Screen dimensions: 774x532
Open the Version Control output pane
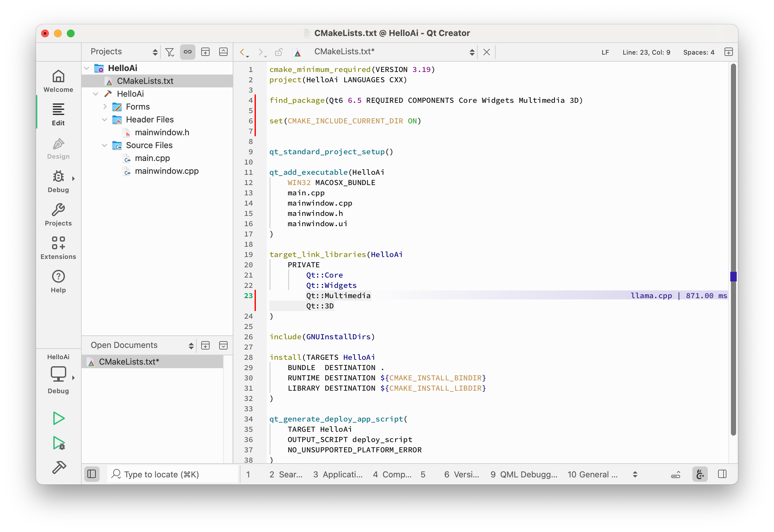[462, 474]
